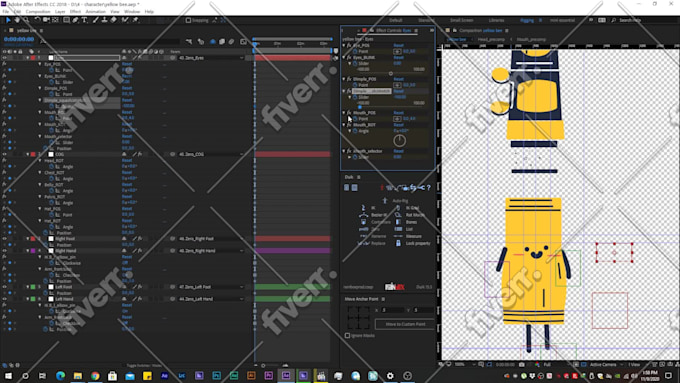Viewport: 680px width, 383px height.
Task: Open the Layer menu
Action: click(x=60, y=12)
